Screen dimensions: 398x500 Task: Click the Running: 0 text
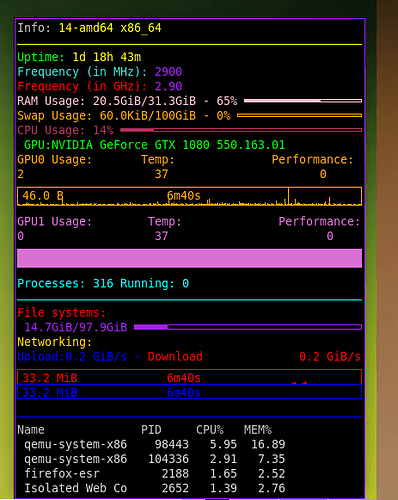click(x=155, y=284)
